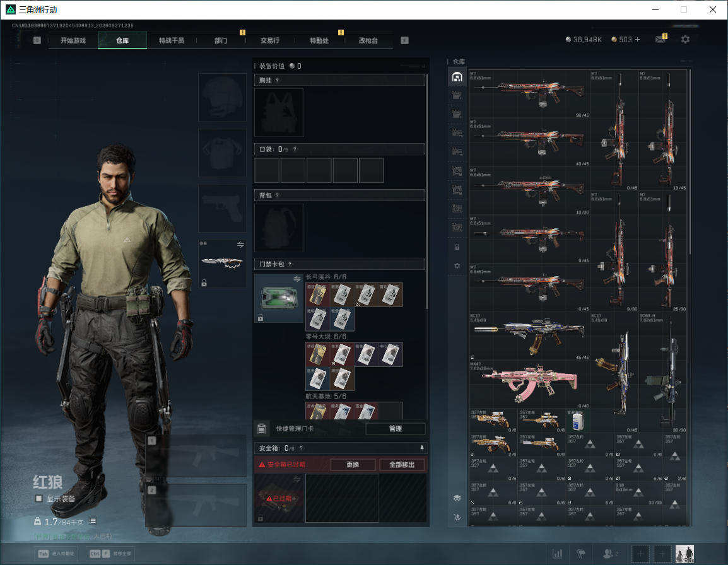Open the statistics bar chart icon
728x565 pixels.
(x=557, y=554)
